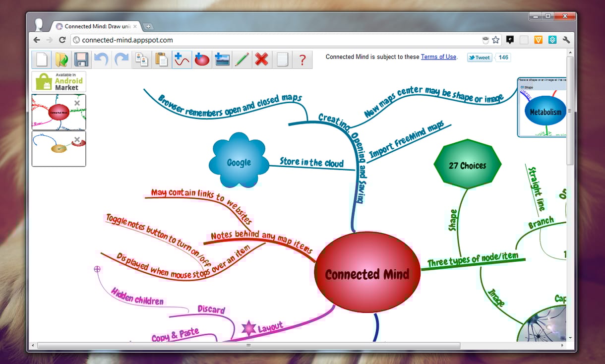Select the 'Store in the cloud' branch
Viewport: 605px width, 364px height.
(311, 162)
